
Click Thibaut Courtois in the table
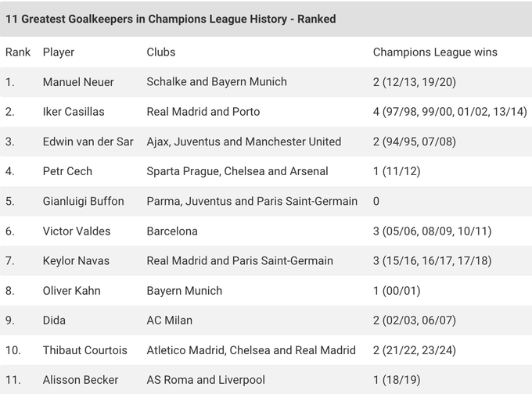[x=84, y=350]
